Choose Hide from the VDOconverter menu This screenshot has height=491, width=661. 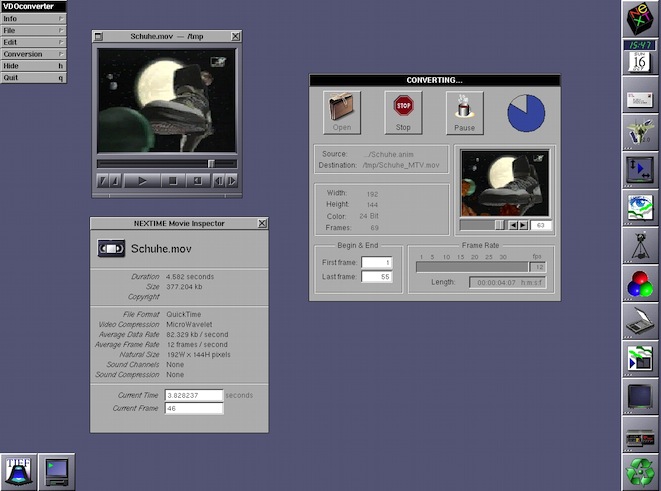(33, 66)
